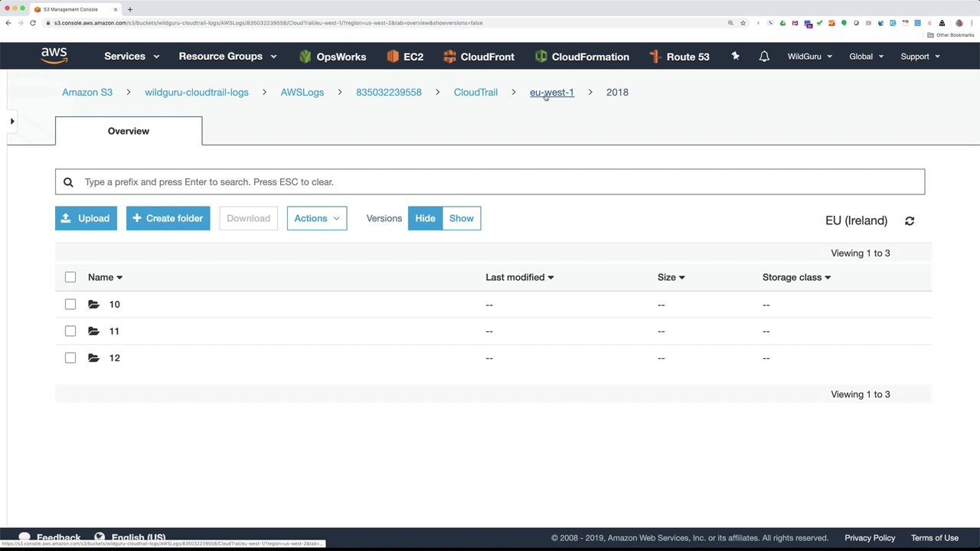
Task: Click the AWS logo home icon
Action: 54,56
